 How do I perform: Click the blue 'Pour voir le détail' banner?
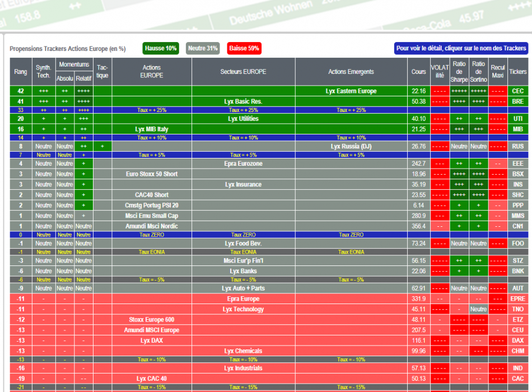(x=461, y=48)
